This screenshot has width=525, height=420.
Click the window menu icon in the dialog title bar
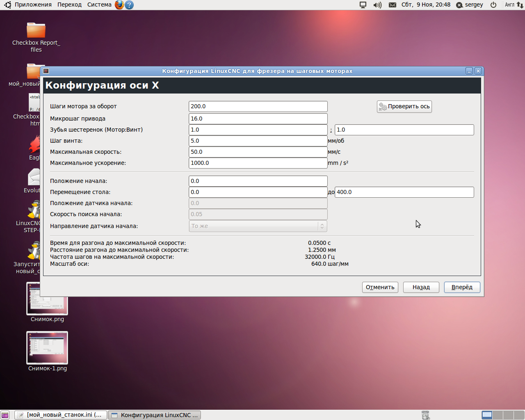pyautogui.click(x=46, y=71)
